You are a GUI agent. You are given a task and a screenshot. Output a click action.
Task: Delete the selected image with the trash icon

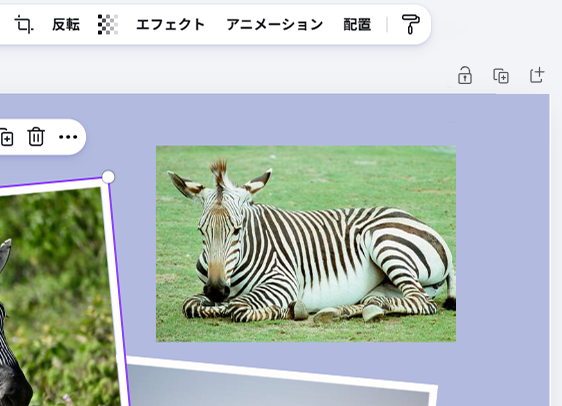pyautogui.click(x=36, y=137)
